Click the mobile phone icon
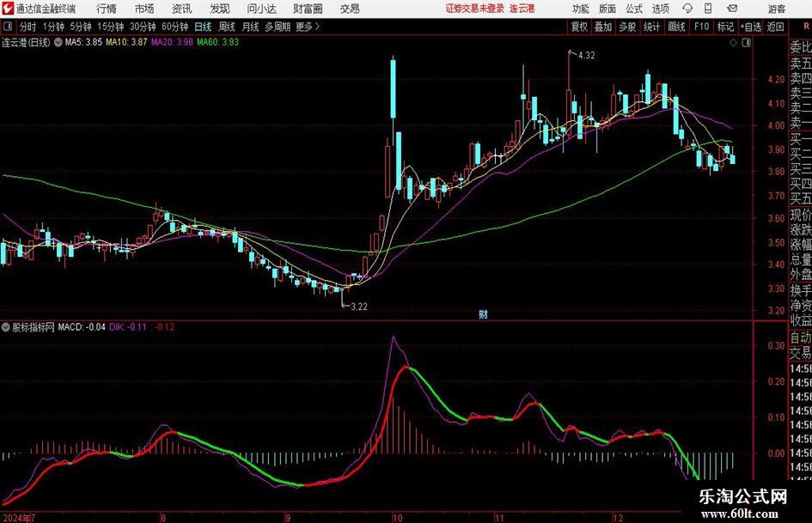The height and width of the screenshot is (523, 812). pos(708,9)
